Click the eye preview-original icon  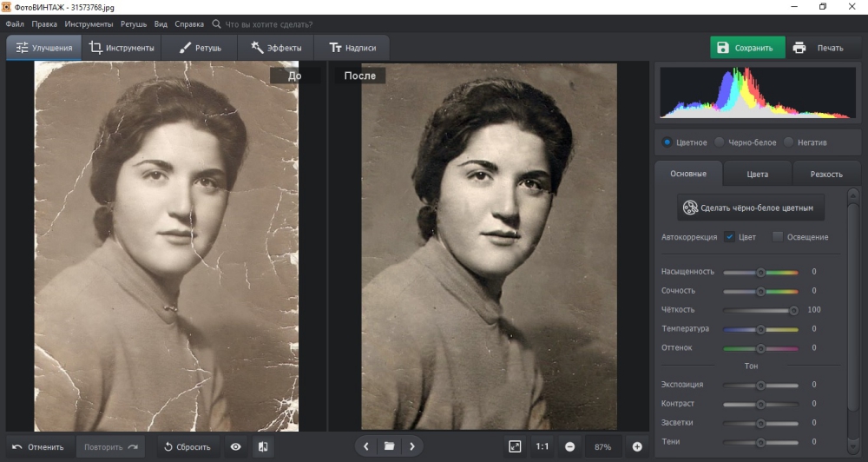(235, 447)
